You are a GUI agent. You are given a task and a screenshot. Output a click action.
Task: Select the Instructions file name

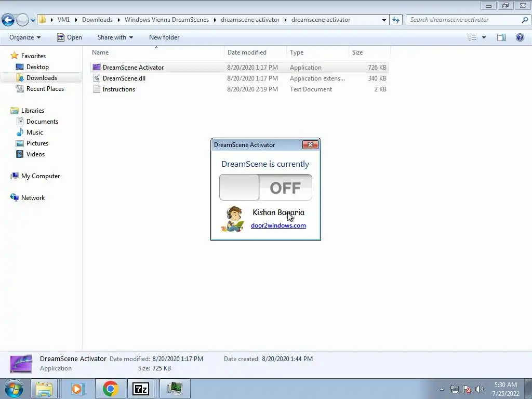[x=119, y=89]
